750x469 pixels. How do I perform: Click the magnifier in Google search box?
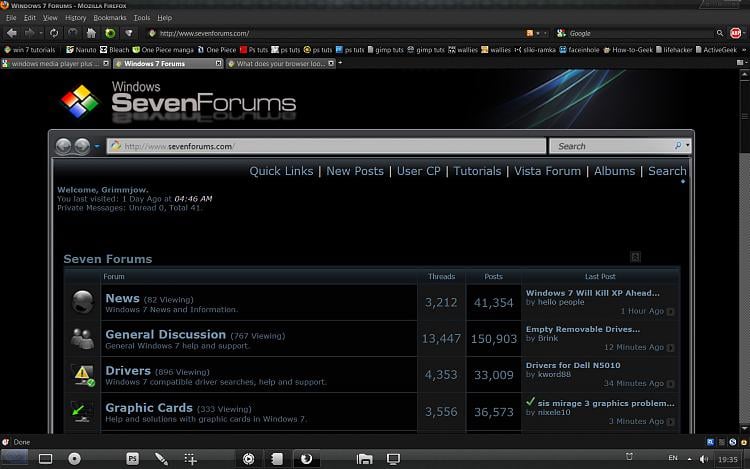[719, 33]
